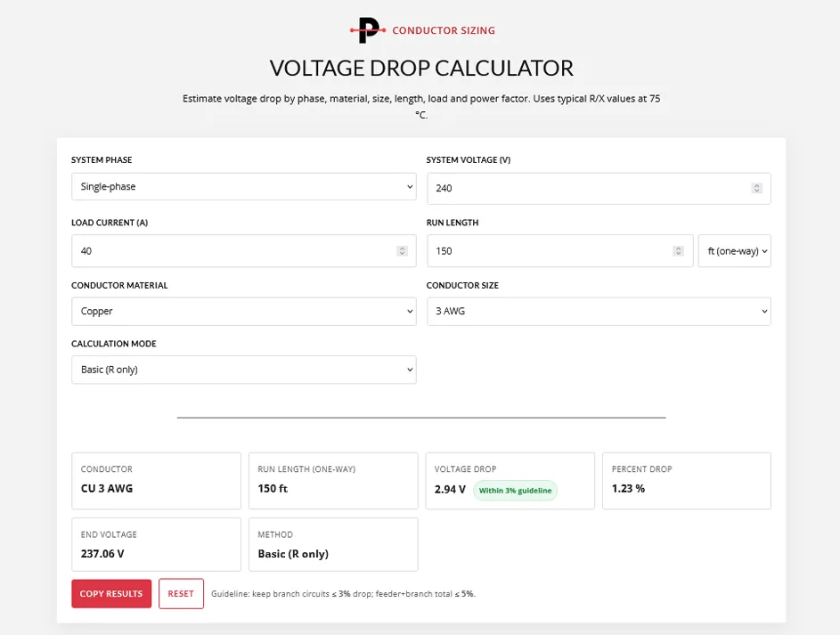Click the CU 3 AWG conductor card
Viewport: 840px width, 635px height.
(x=157, y=481)
